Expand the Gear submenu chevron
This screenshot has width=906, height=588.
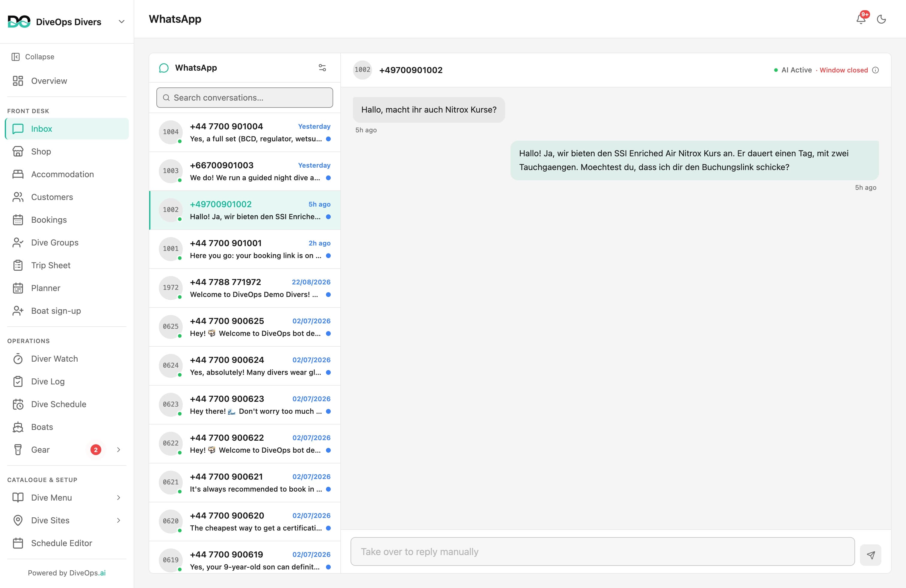click(x=118, y=450)
